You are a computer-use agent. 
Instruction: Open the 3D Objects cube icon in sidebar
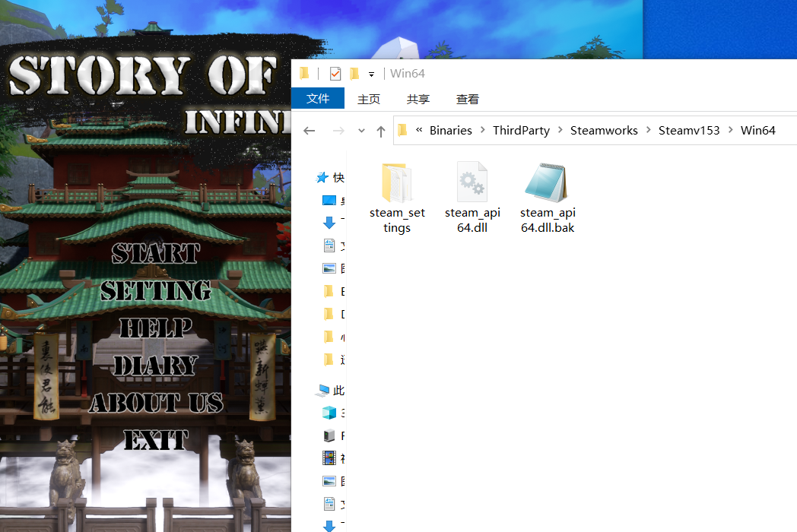pos(329,413)
